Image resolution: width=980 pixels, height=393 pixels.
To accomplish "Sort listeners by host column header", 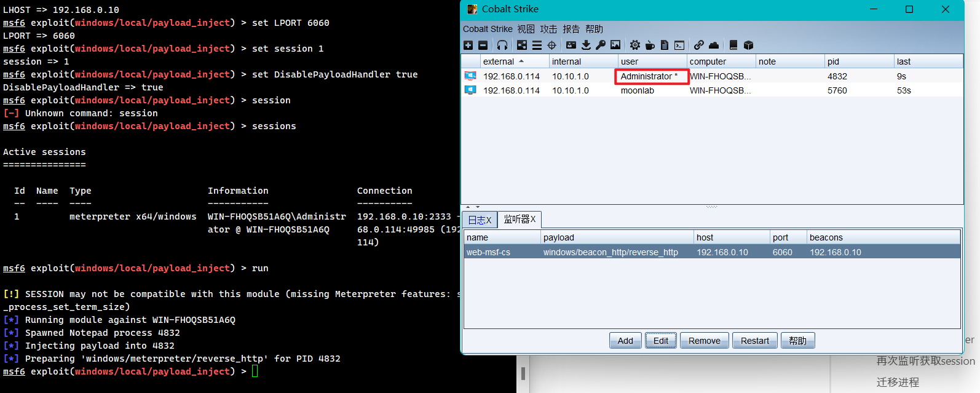I will click(732, 237).
